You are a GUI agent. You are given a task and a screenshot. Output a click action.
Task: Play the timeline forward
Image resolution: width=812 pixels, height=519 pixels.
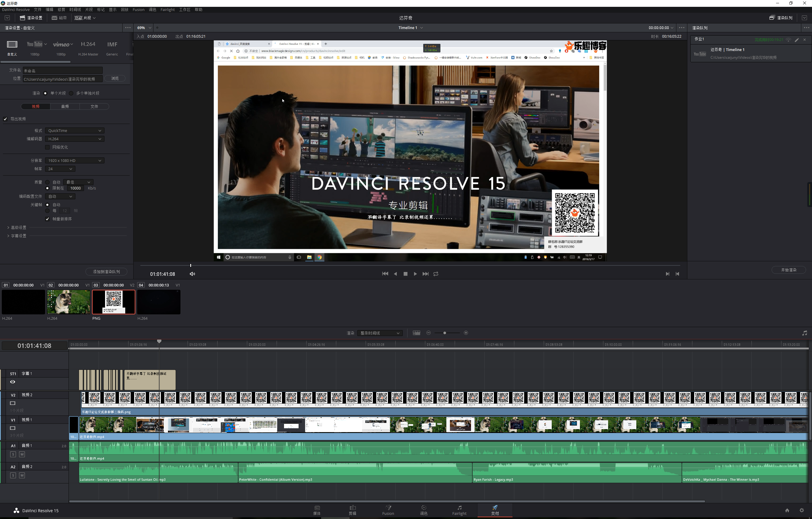coord(415,274)
